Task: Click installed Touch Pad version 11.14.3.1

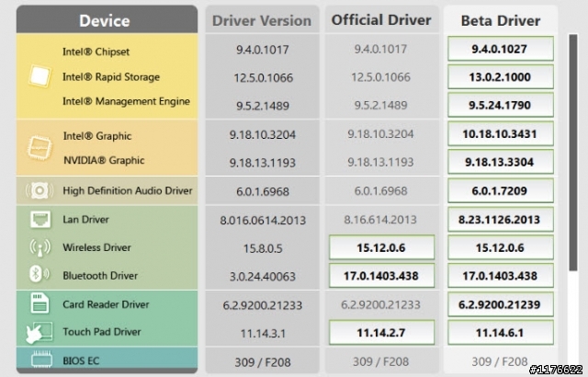Action: pos(263,333)
